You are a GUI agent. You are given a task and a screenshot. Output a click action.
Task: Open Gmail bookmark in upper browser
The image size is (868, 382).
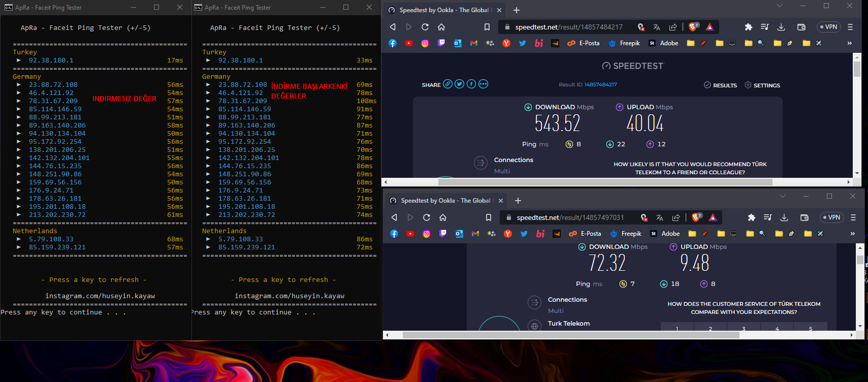click(474, 43)
